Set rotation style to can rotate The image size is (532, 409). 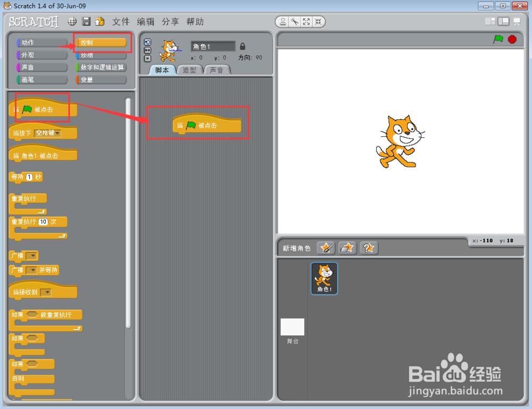(x=147, y=42)
